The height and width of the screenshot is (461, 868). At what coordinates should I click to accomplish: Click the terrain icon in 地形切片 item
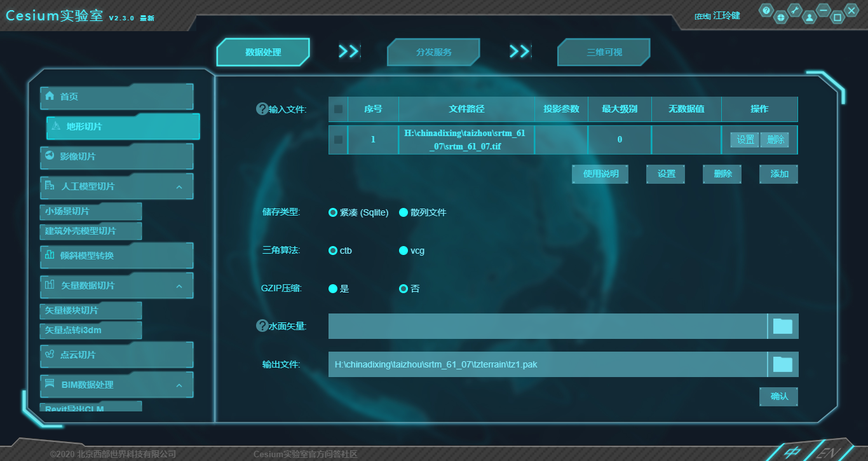click(56, 126)
